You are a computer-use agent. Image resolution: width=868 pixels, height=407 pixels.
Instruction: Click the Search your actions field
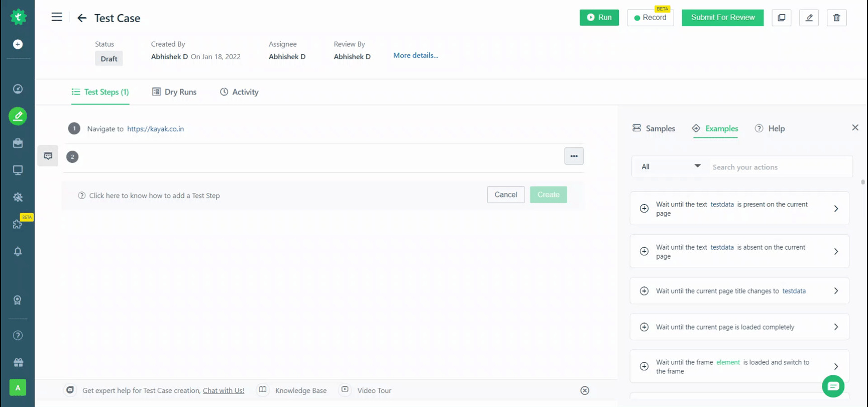click(780, 167)
